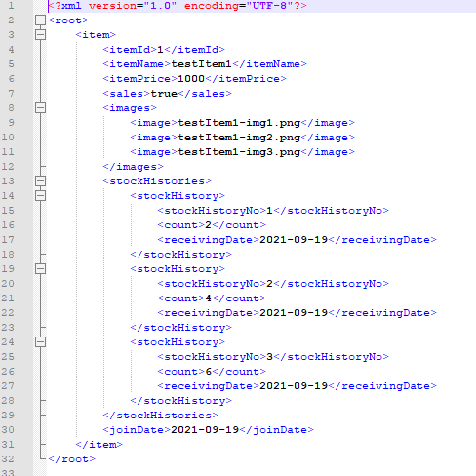
Task: Collapse the item element fold on line 3
Action: pyautogui.click(x=40, y=35)
